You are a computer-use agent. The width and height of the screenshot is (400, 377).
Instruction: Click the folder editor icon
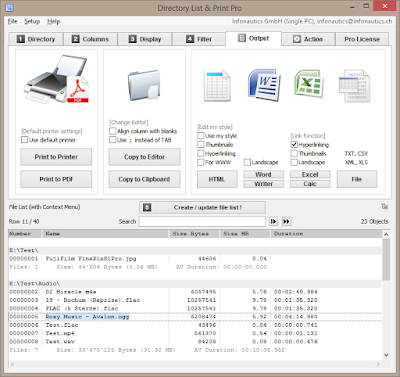tap(144, 85)
